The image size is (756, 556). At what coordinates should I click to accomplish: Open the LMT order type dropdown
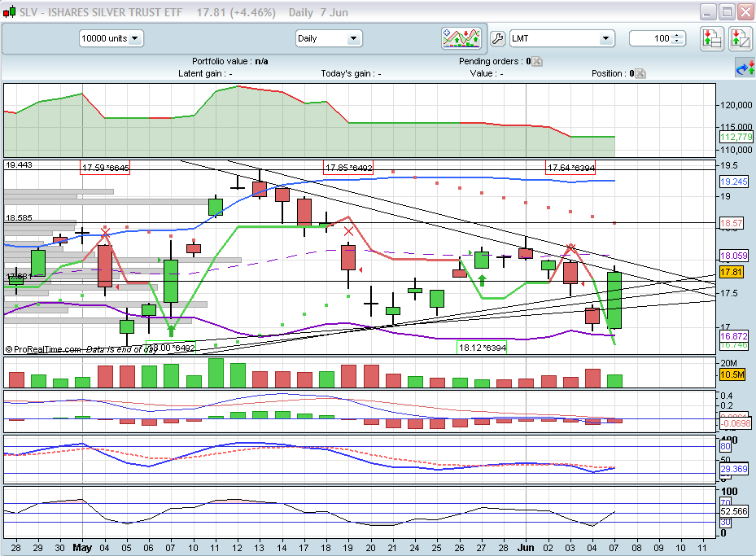click(x=562, y=38)
